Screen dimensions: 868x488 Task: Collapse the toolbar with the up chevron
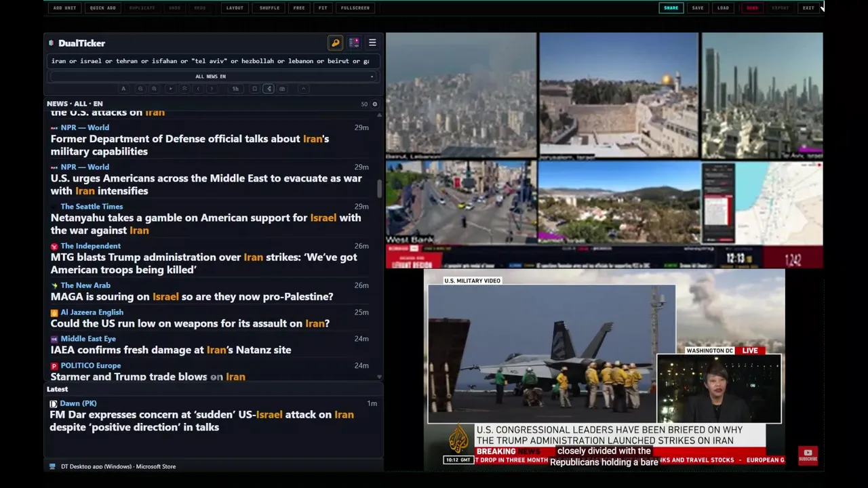303,89
